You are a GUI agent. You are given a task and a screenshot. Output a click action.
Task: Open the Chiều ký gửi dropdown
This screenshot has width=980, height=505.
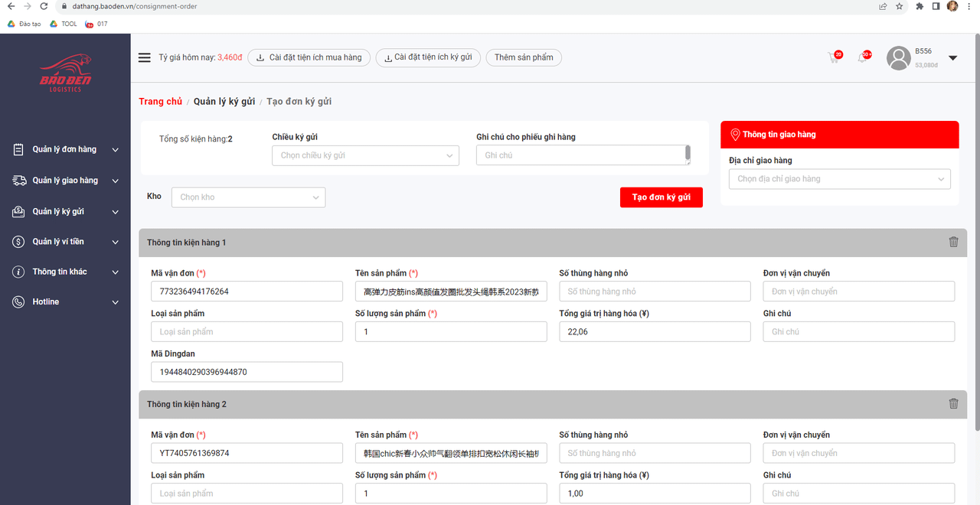[x=365, y=155]
